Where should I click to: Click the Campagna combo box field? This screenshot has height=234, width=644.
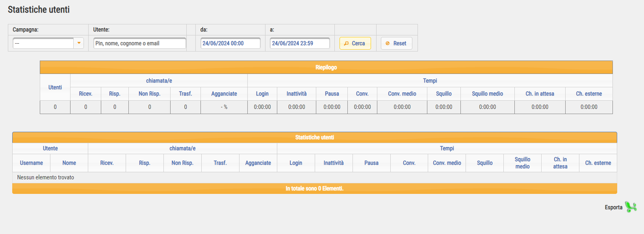click(43, 43)
